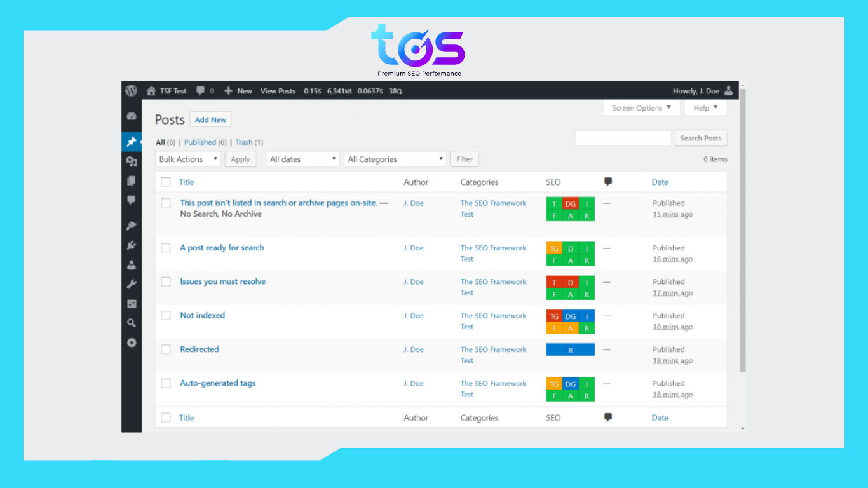868x488 pixels.
Task: Toggle select-all checkbox in table header
Action: pyautogui.click(x=166, y=182)
